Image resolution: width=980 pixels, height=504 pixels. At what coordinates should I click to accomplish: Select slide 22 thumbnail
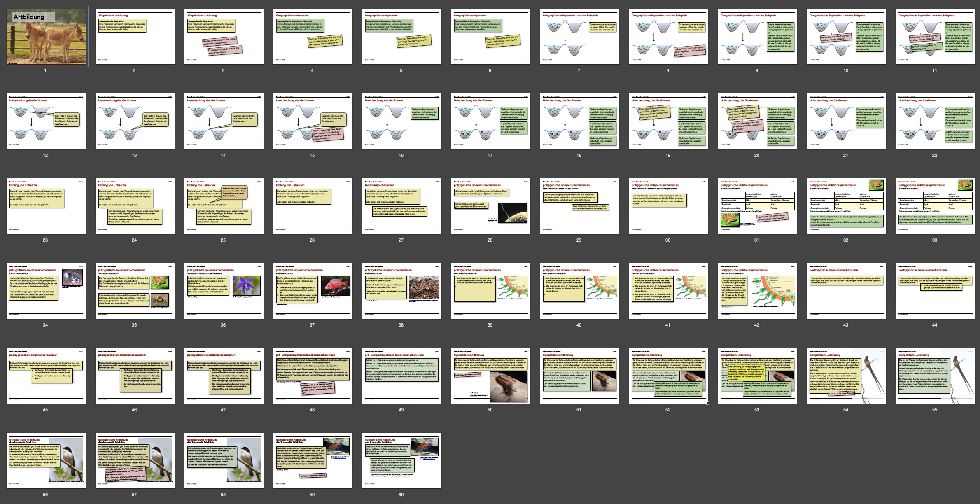pos(935,121)
